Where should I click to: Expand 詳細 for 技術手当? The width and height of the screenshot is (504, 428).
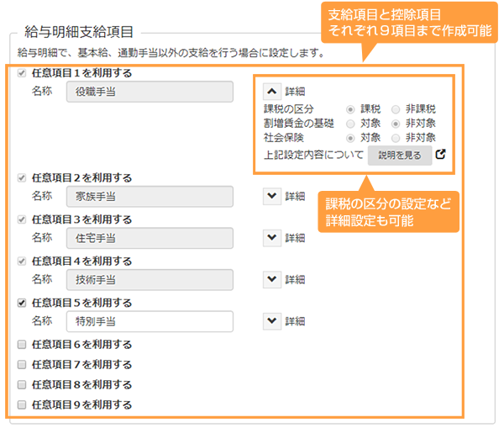pyautogui.click(x=272, y=279)
